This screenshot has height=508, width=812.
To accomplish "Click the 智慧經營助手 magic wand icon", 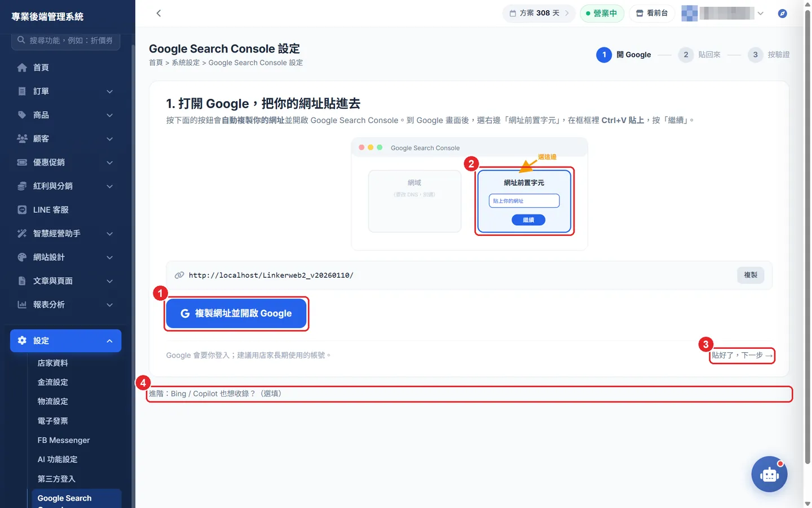I will 22,234.
